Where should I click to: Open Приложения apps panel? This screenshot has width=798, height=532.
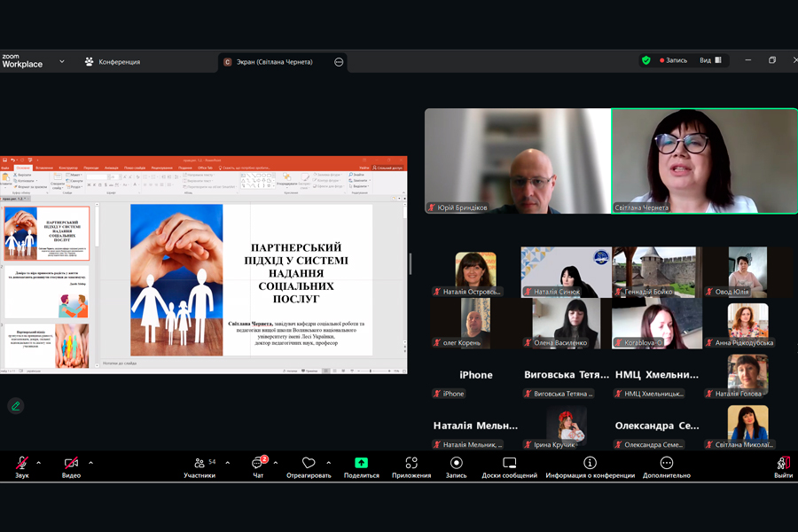click(x=411, y=466)
